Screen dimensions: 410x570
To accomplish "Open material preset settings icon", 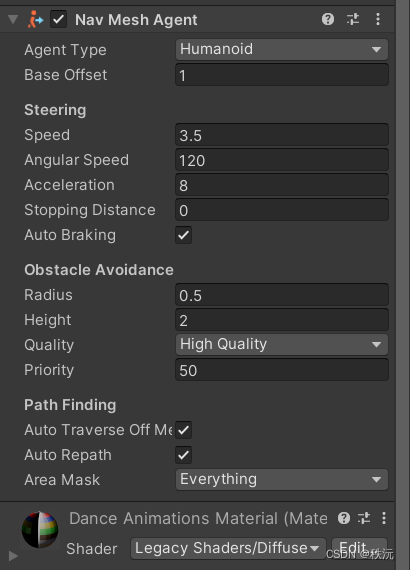I will point(364,518).
